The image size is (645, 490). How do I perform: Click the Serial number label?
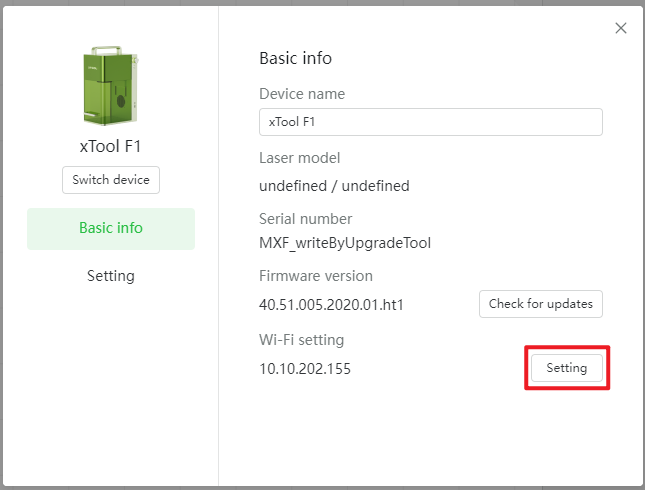pyautogui.click(x=305, y=219)
